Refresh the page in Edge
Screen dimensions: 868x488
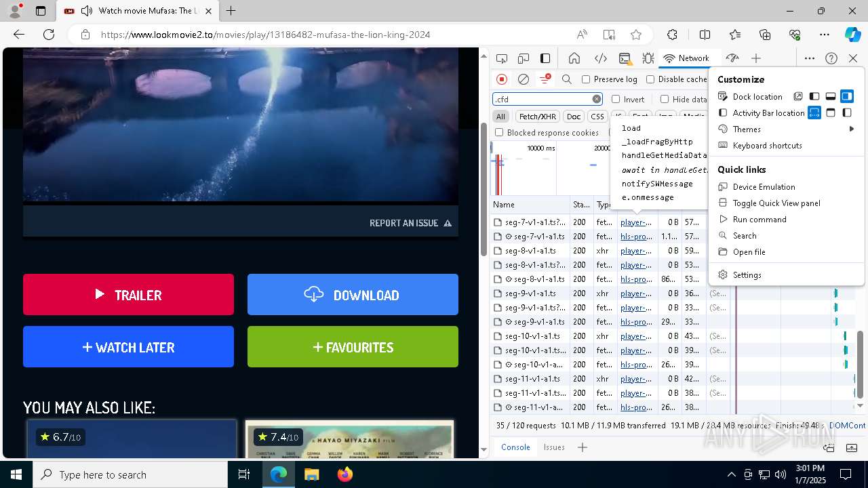pos(49,35)
